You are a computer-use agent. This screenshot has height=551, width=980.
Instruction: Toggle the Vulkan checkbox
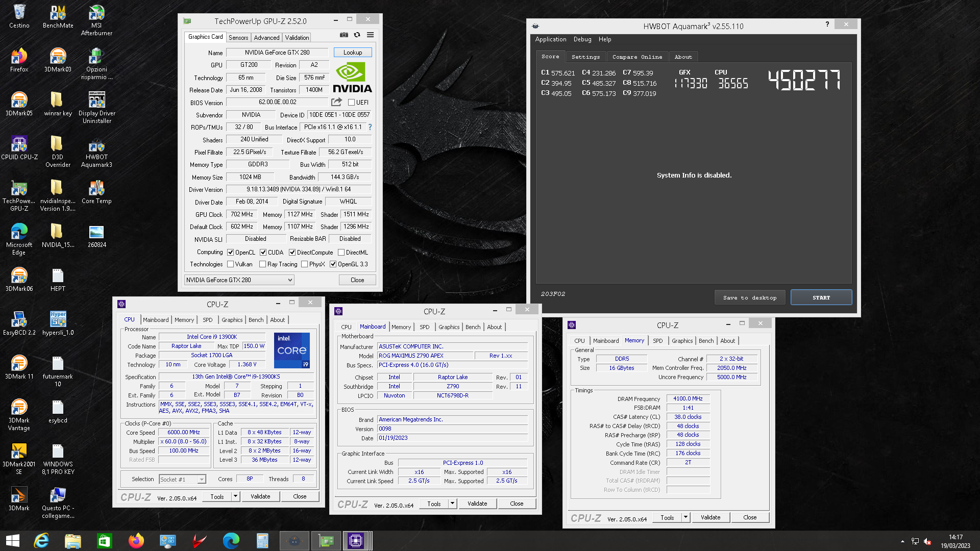click(x=231, y=264)
